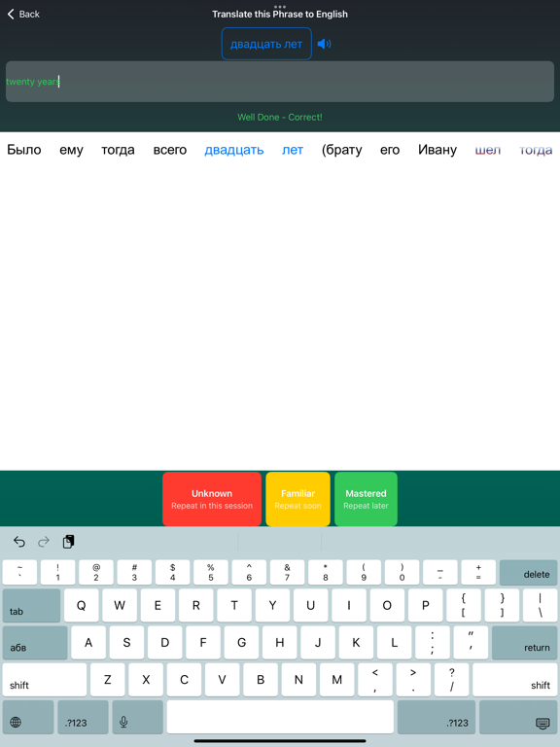Tap the underlined word шел
Image resolution: width=560 pixels, height=747 pixels.
[x=488, y=150]
